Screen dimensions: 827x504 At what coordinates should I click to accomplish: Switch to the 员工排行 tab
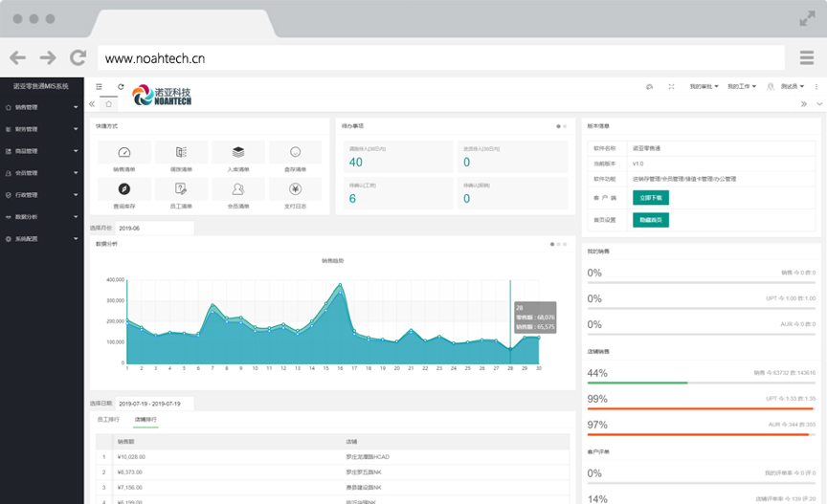coord(110,420)
